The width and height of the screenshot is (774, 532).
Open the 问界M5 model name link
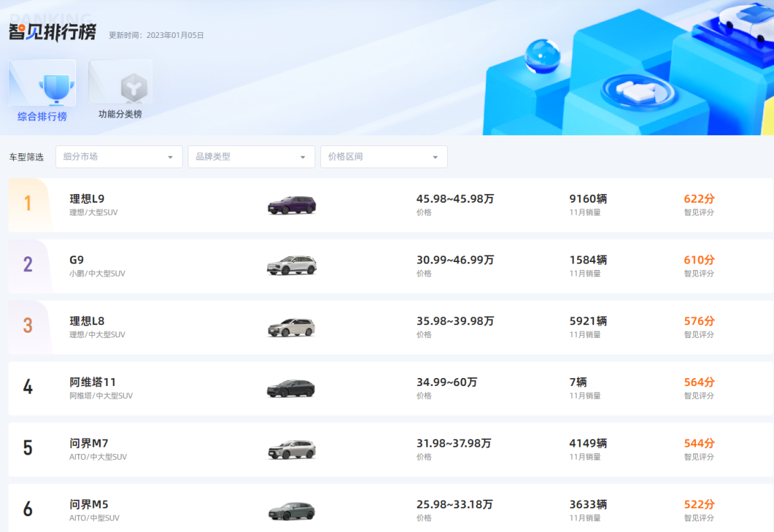point(89,504)
